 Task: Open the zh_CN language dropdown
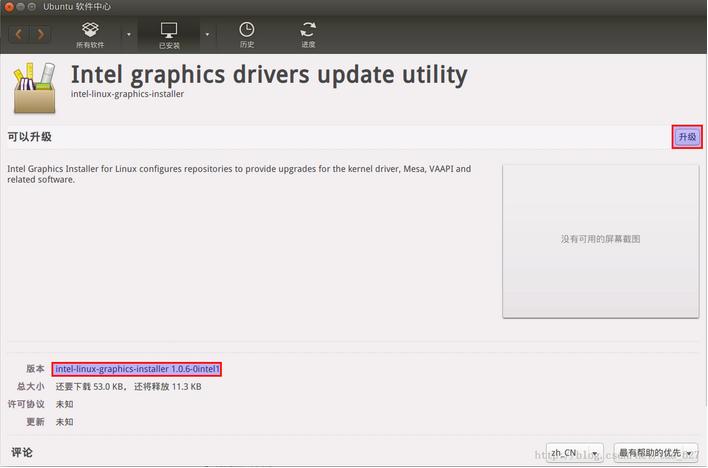(574, 452)
